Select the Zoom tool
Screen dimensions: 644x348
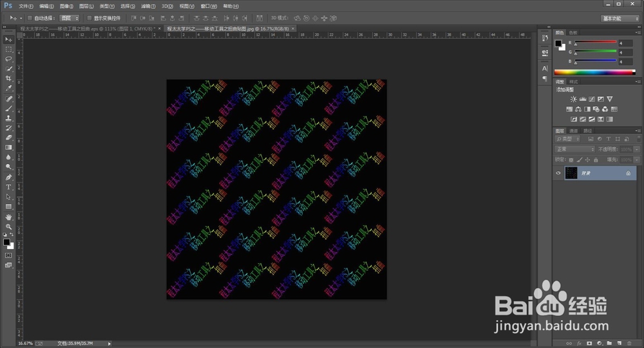[x=8, y=227]
